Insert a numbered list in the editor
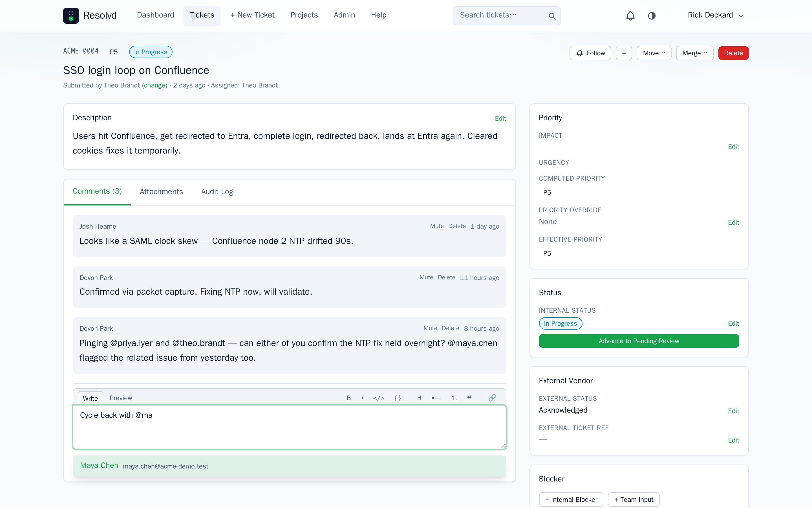 point(454,398)
